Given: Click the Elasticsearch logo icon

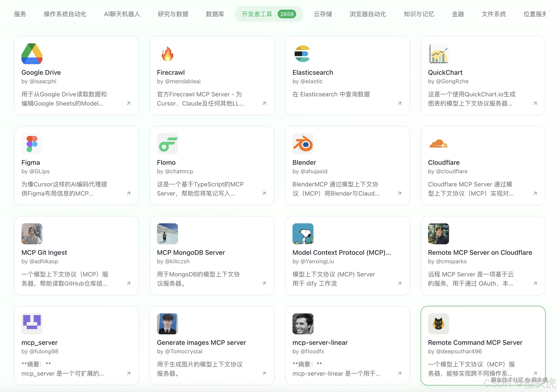Looking at the screenshot, I should click(x=303, y=54).
